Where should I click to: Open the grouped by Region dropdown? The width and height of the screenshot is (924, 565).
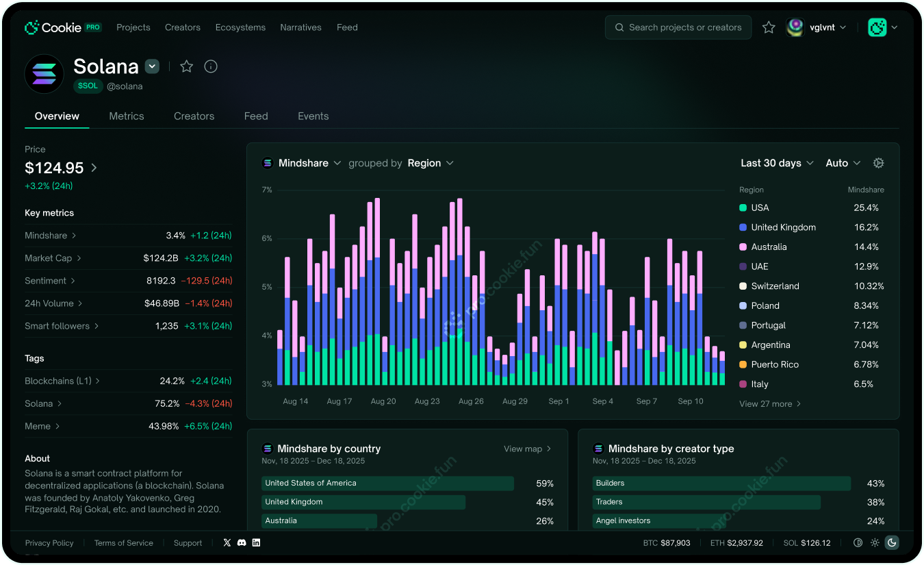point(431,163)
